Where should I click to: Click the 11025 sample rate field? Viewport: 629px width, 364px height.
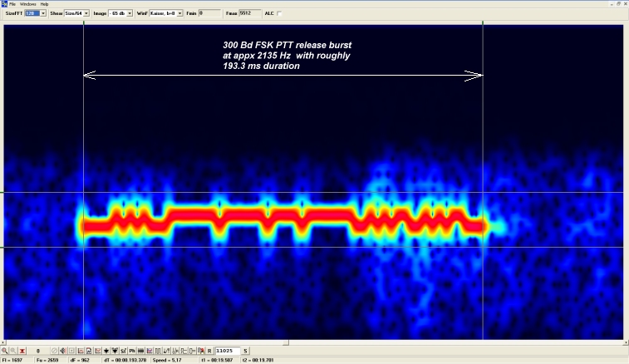(x=227, y=351)
